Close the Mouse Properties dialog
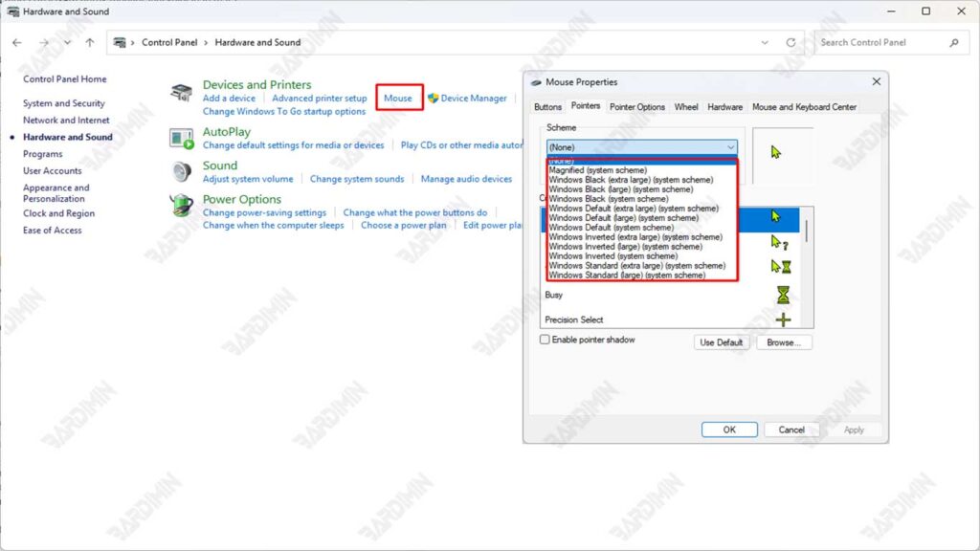 (x=877, y=82)
